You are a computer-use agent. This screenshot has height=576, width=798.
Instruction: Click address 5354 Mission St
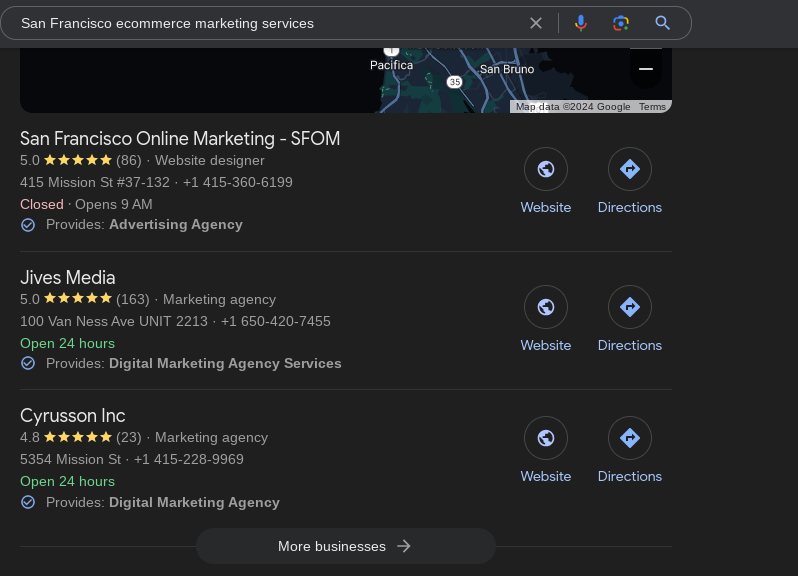tap(70, 459)
